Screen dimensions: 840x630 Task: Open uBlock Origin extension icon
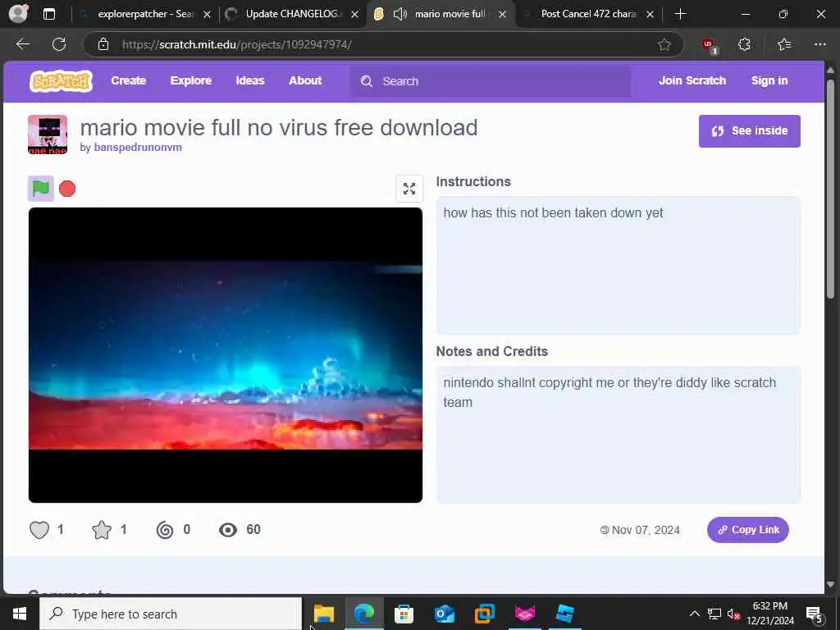coord(709,45)
